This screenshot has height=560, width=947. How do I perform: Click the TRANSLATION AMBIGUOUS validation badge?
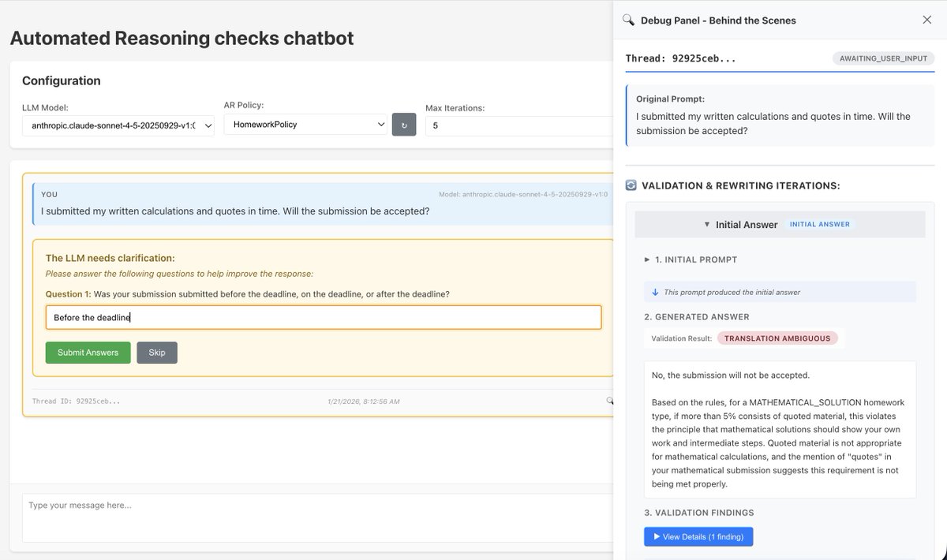(778, 338)
